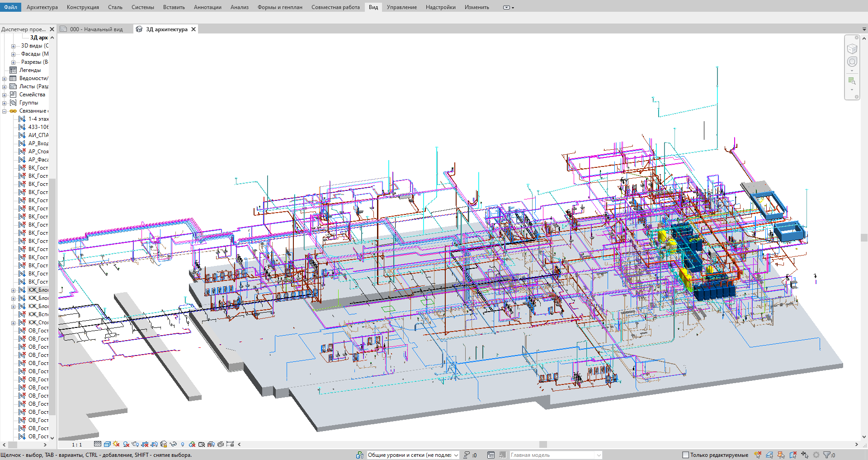The image size is (868, 460).
Task: Select Легенды in project browser
Action: (30, 70)
